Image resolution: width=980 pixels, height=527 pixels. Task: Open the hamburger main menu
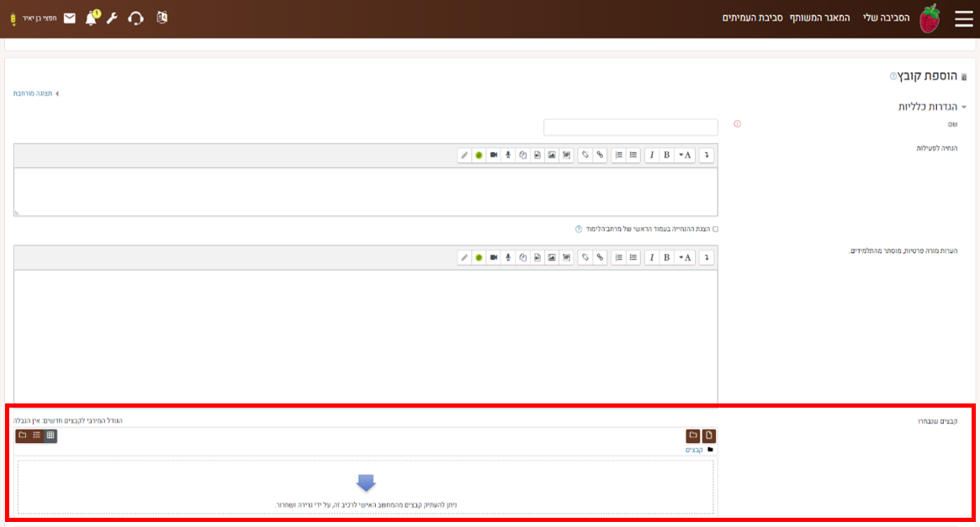point(963,18)
